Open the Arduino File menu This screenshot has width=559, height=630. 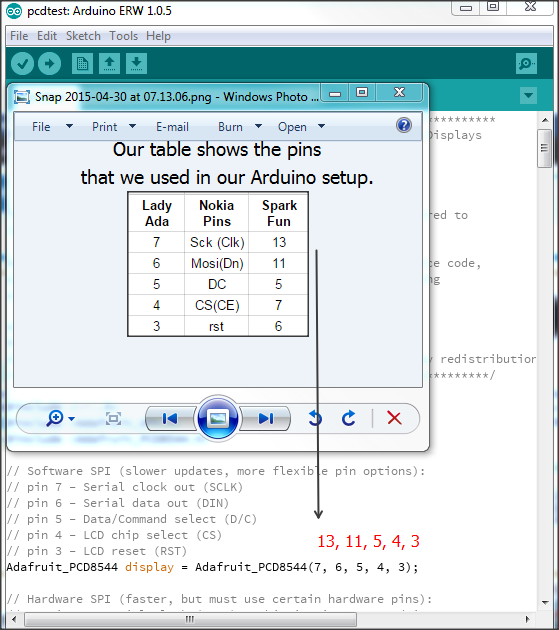click(19, 36)
